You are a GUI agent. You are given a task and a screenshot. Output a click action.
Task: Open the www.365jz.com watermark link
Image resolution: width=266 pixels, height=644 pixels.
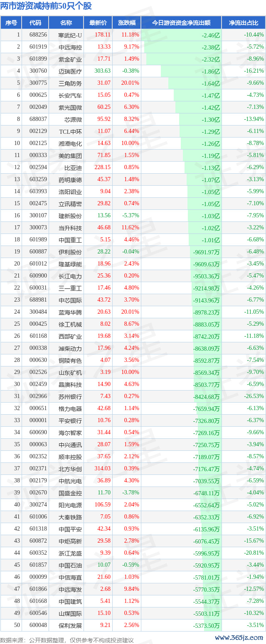point(239,638)
